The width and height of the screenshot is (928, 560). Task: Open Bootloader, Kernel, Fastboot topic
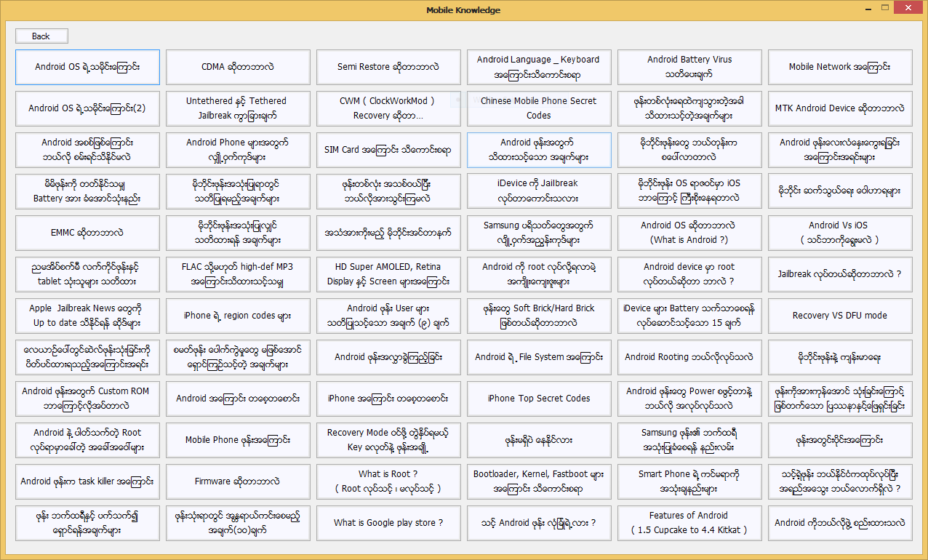pyautogui.click(x=539, y=481)
